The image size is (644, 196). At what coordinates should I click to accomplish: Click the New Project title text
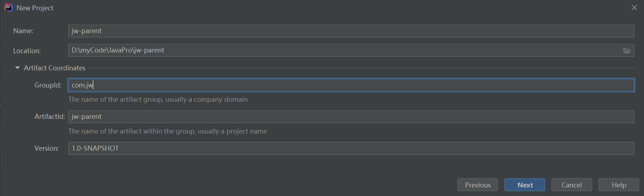35,8
